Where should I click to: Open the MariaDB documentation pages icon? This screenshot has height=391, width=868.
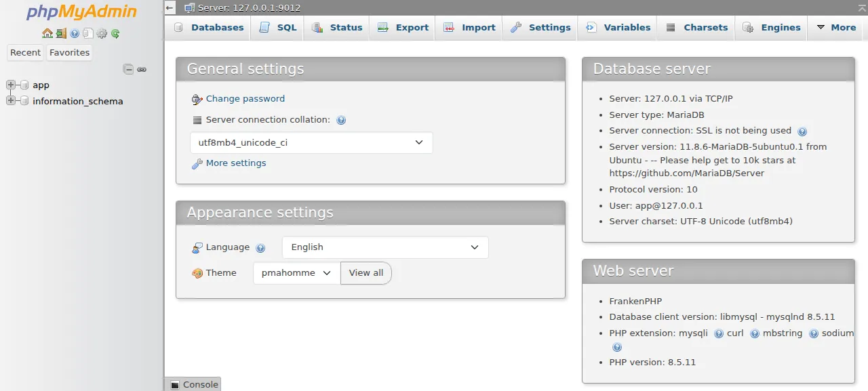pos(88,33)
